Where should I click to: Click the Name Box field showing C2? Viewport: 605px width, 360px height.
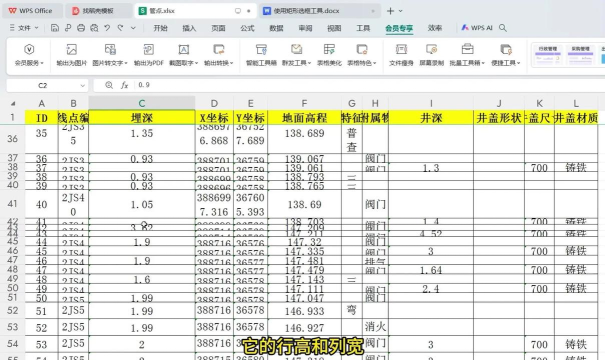(42, 85)
